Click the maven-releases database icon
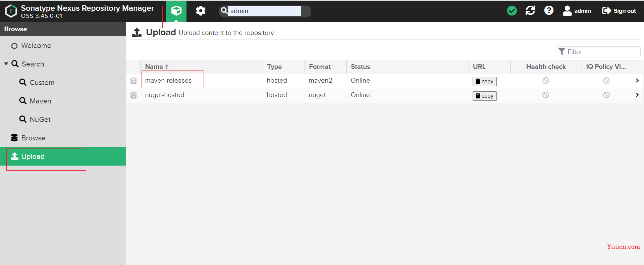The height and width of the screenshot is (265, 644). pyautogui.click(x=133, y=81)
